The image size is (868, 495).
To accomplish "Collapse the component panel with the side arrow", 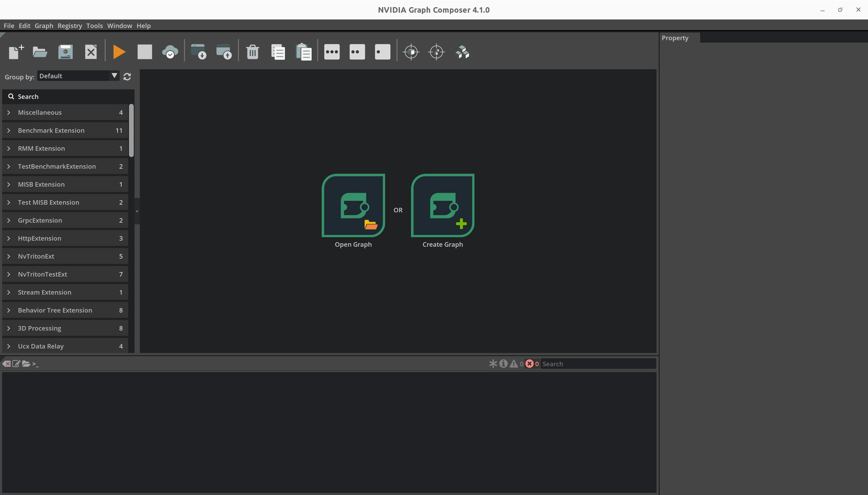I will [x=137, y=211].
